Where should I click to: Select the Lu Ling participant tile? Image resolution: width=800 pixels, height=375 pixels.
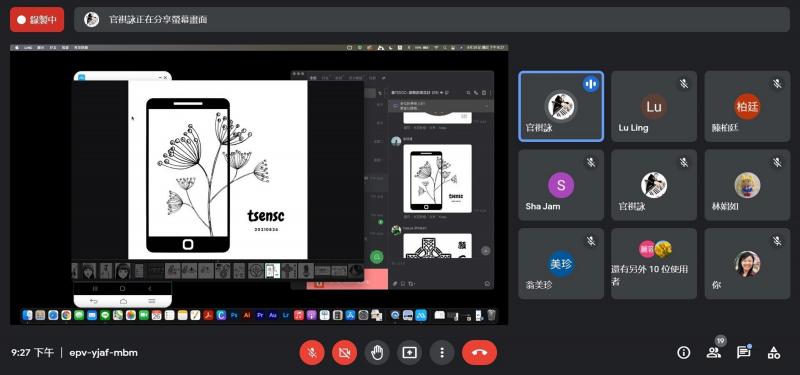(654, 106)
